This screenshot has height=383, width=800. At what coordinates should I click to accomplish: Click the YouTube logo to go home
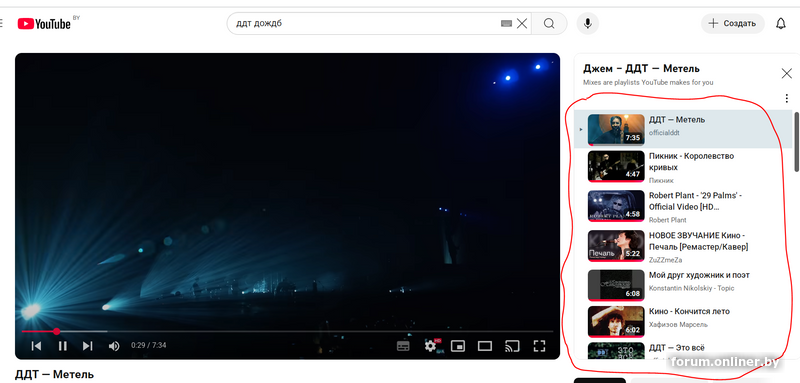pos(44,23)
